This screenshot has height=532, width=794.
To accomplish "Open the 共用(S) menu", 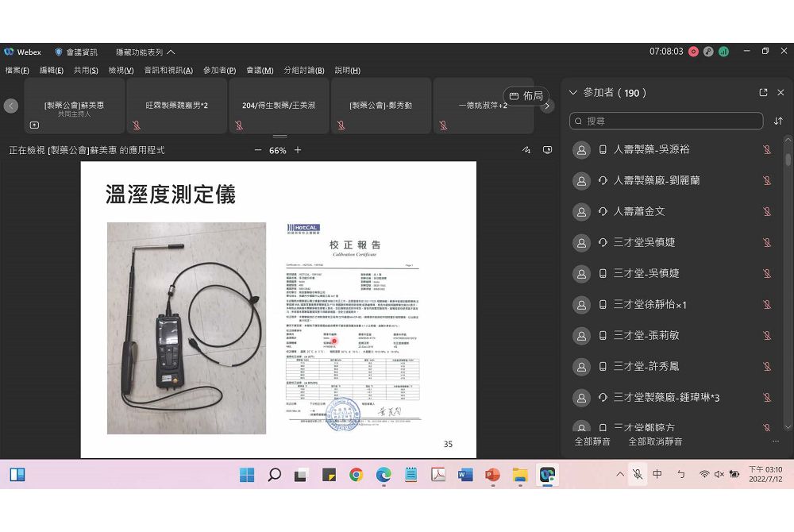I will coord(86,71).
